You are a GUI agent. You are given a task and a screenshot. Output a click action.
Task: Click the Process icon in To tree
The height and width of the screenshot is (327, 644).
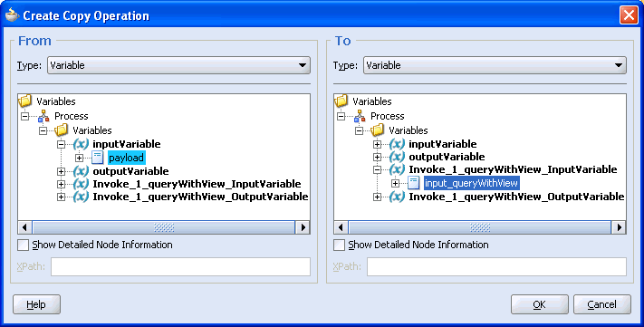point(360,116)
